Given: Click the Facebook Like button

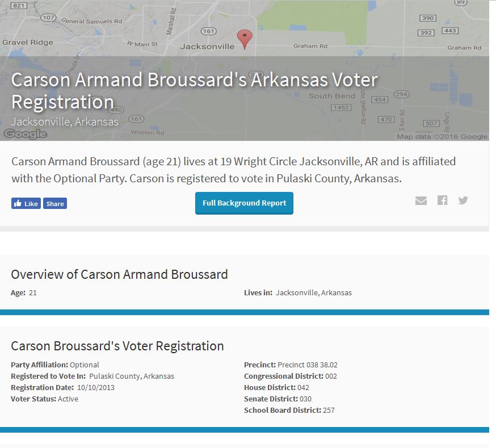Looking at the screenshot, I should pyautogui.click(x=26, y=203).
